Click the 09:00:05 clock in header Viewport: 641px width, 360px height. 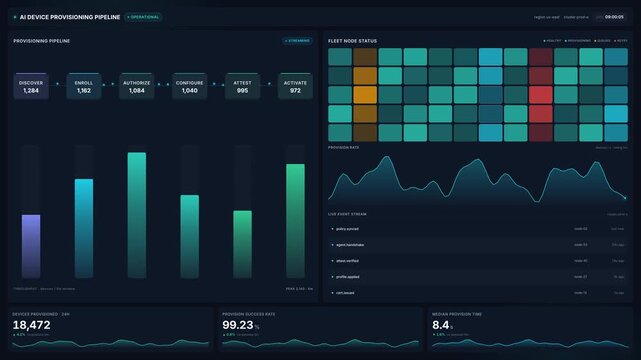point(614,17)
